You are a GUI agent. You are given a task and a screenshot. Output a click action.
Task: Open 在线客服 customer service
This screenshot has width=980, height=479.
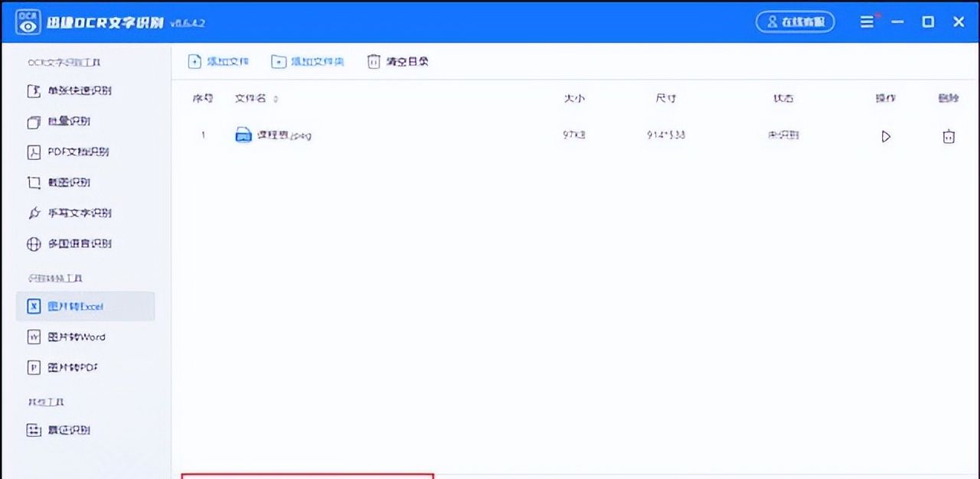click(x=795, y=21)
